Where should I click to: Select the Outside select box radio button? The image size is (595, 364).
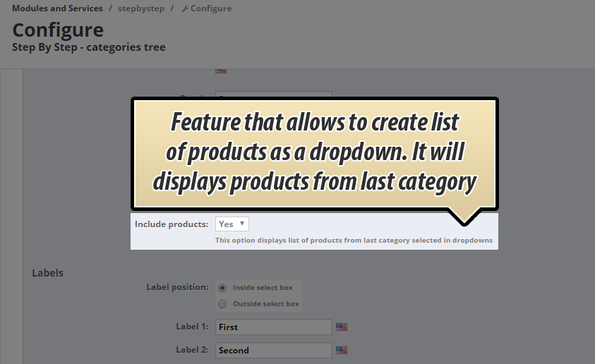tap(222, 304)
